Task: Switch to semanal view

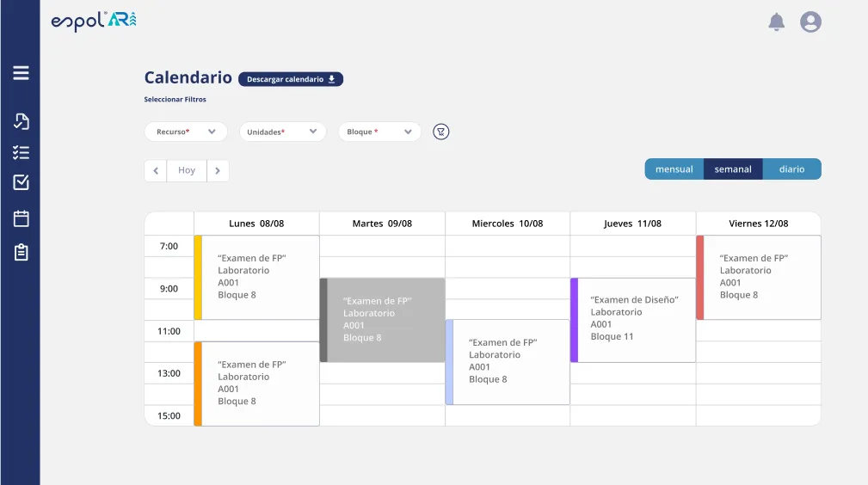Action: [x=733, y=169]
